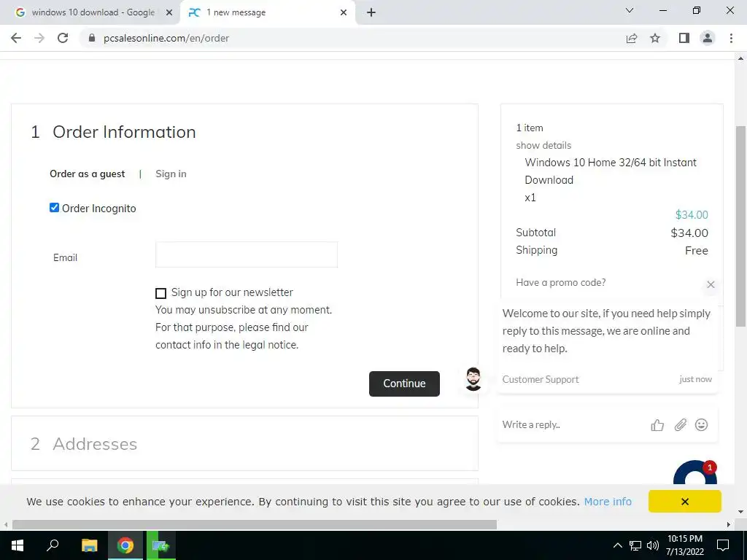Click the address bar URL
747x560 pixels.
pyautogui.click(x=166, y=38)
